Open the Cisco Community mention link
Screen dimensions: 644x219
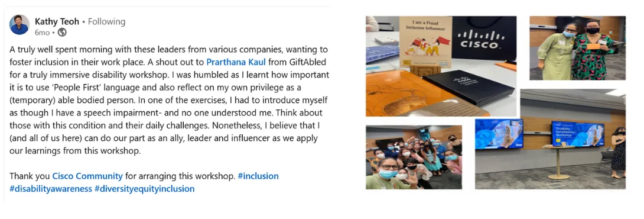coord(87,176)
